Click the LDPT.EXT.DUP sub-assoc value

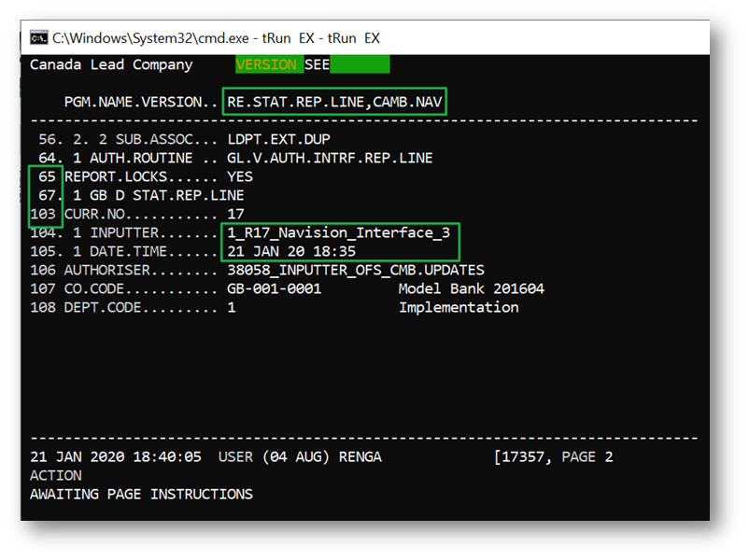click(278, 139)
